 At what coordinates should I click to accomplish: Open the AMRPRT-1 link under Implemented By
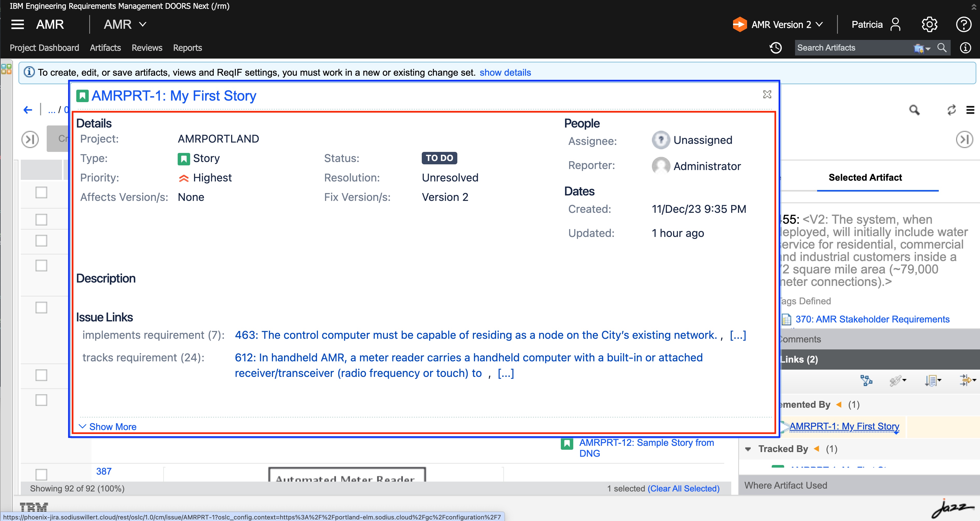click(x=844, y=426)
